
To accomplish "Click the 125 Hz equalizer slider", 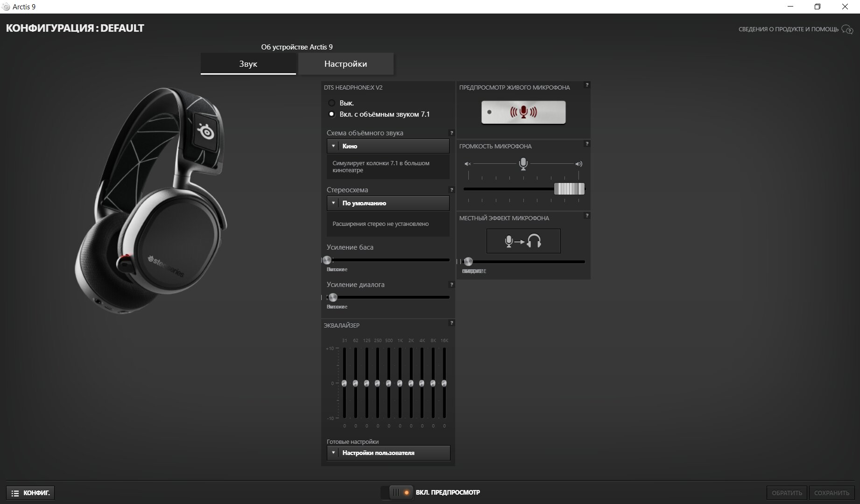I will point(367,383).
